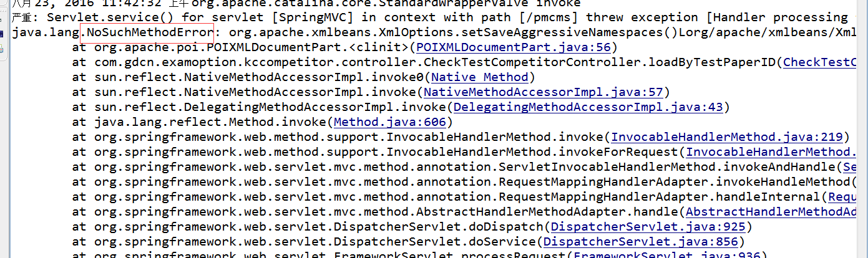Image resolution: width=868 pixels, height=258 pixels.
Task: Follow the Native Method link
Action: [x=480, y=77]
